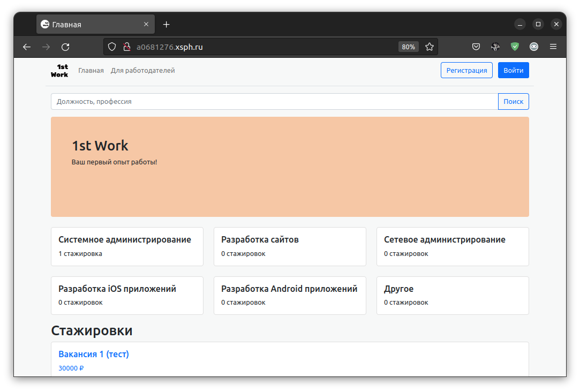Click the green shield extension icon
580x392 pixels.
point(515,47)
